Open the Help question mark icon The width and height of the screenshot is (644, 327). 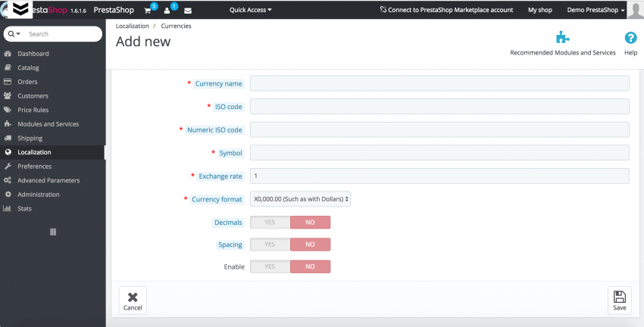(630, 38)
